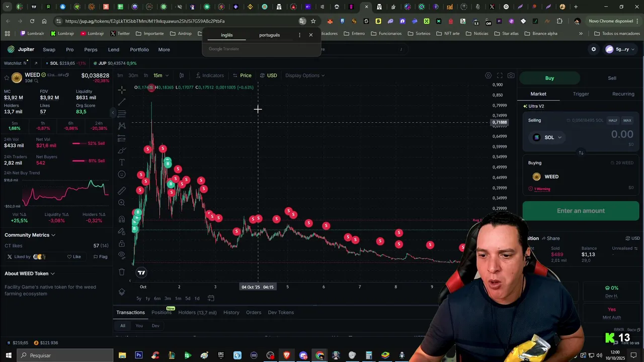This screenshot has width=644, height=362.
Task: Open the chart candle style selector
Action: click(x=182, y=75)
